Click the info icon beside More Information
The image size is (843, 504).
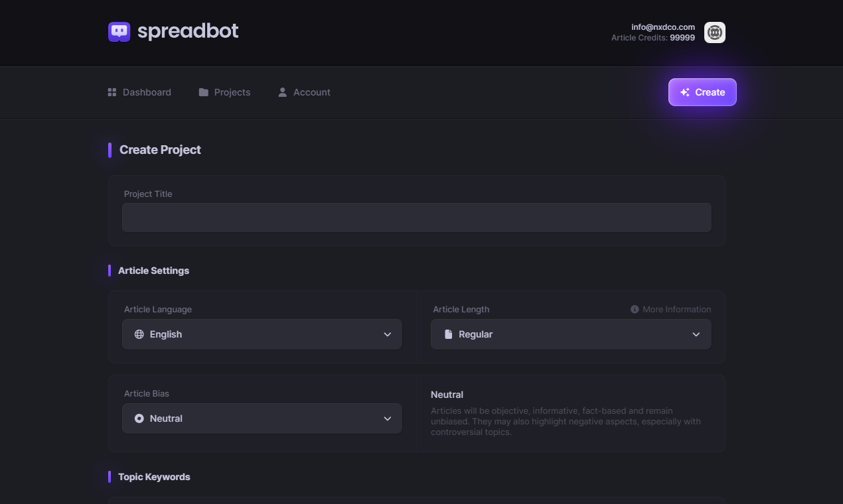coord(635,310)
